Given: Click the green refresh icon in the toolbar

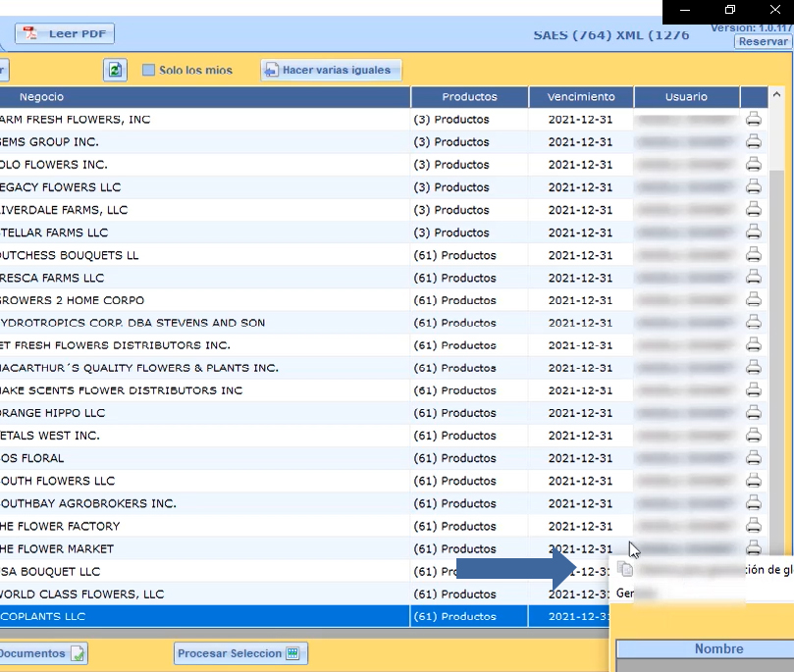Looking at the screenshot, I should (x=116, y=70).
